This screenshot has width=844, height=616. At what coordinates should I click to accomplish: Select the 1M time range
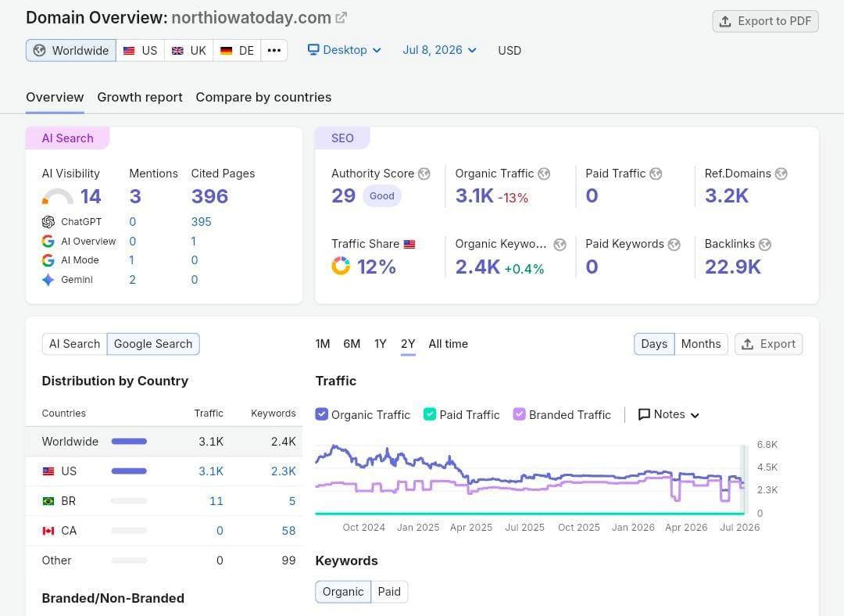point(323,344)
